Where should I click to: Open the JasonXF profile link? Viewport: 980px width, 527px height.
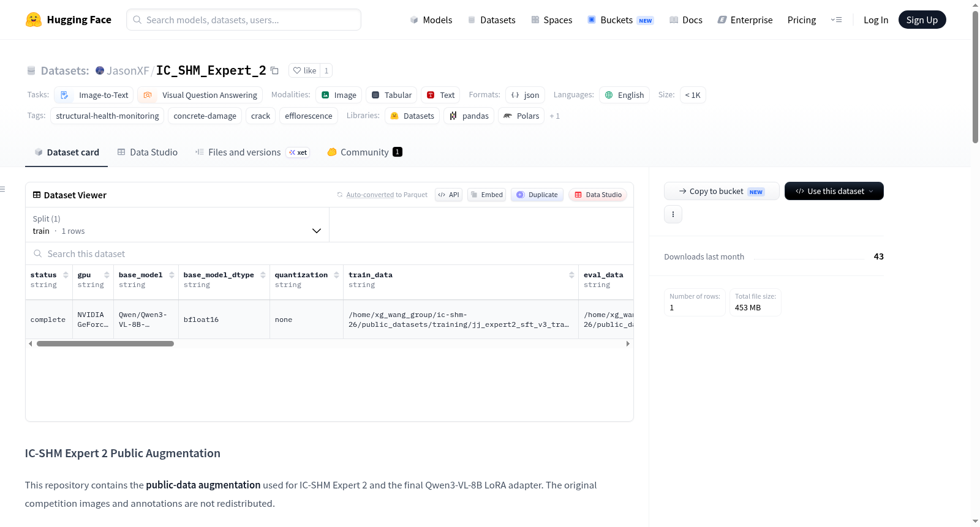coord(127,70)
